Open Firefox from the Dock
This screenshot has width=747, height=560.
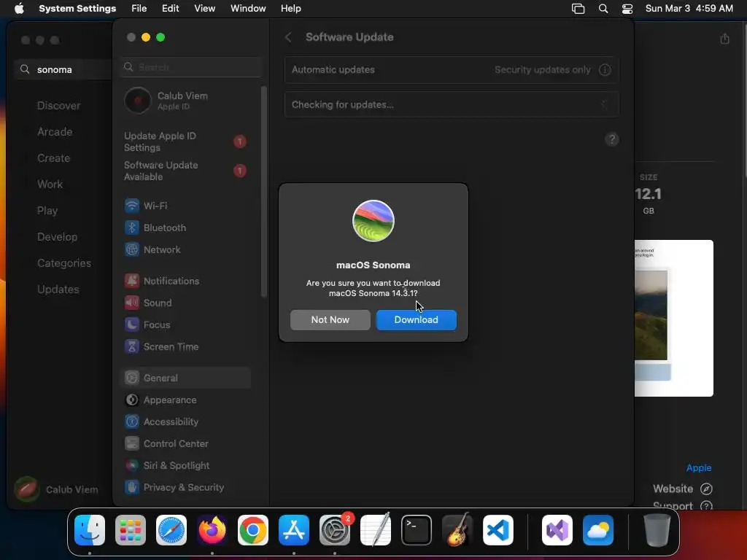(x=212, y=530)
